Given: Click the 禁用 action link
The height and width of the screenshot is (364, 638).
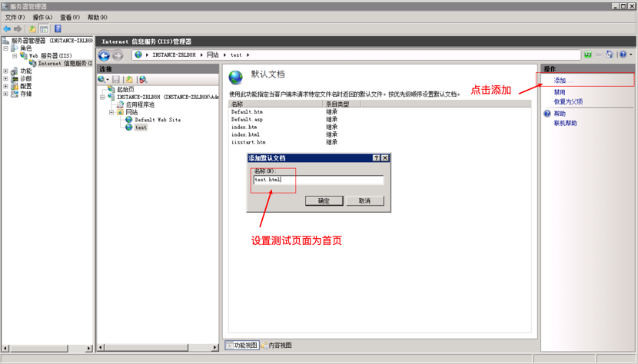Looking at the screenshot, I should (x=560, y=92).
